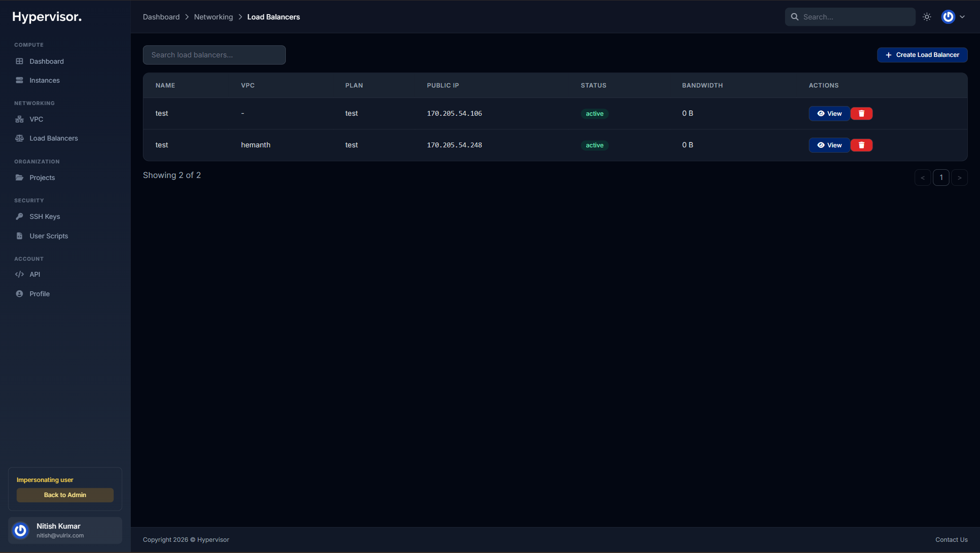Open the Networking breadcrumb menu
This screenshot has height=553, width=980.
pyautogui.click(x=213, y=17)
